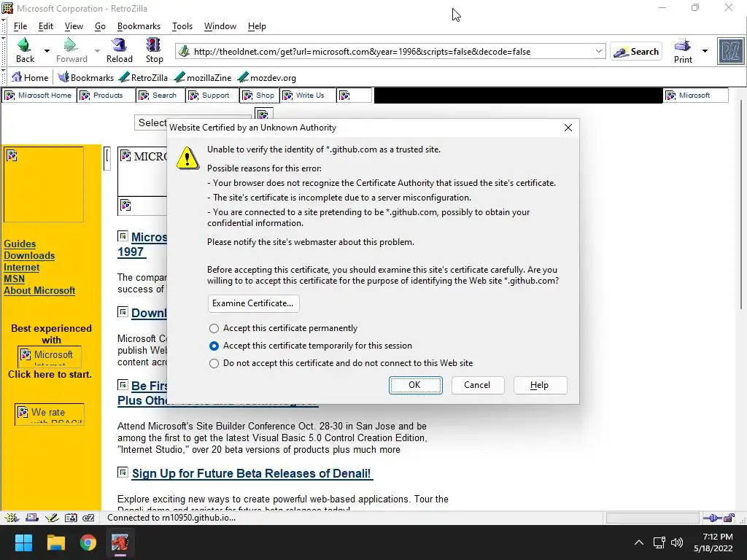Open the Bookmarks folder on personal toolbar
The height and width of the screenshot is (560, 747).
coord(86,77)
